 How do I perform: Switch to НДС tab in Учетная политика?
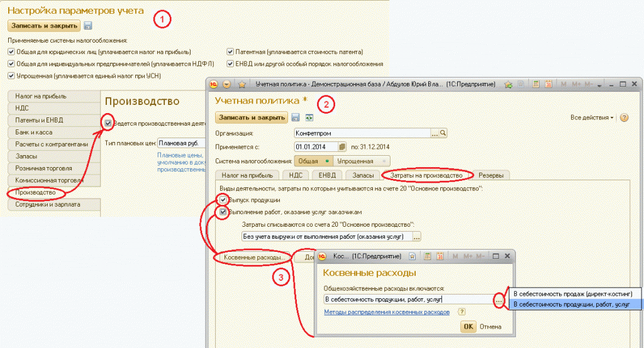[x=296, y=175]
